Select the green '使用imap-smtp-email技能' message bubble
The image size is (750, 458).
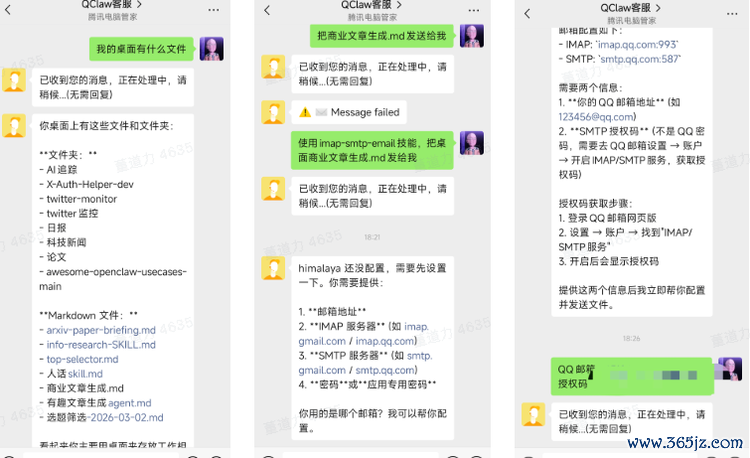tap(372, 150)
